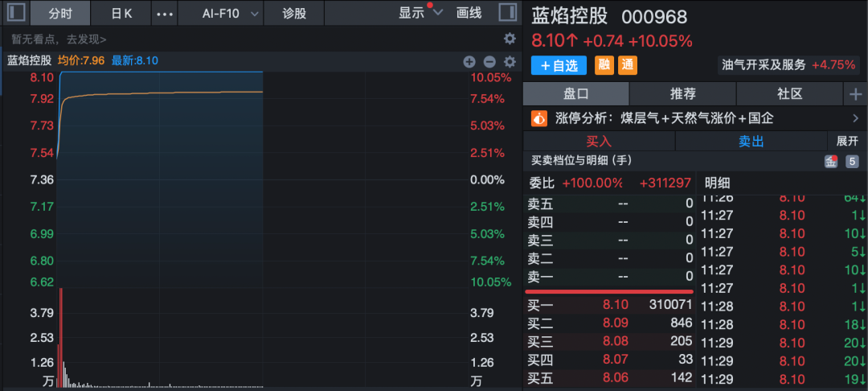This screenshot has width=868, height=391.
Task: Toggle the left sidebar panel icon
Action: 16,13
